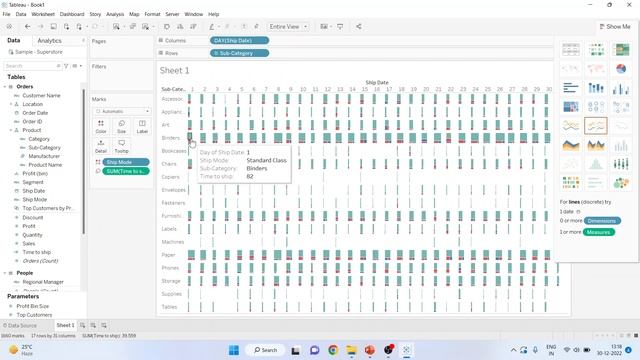Switch to the Analytics tab
This screenshot has height=360, width=640.
[x=49, y=40]
